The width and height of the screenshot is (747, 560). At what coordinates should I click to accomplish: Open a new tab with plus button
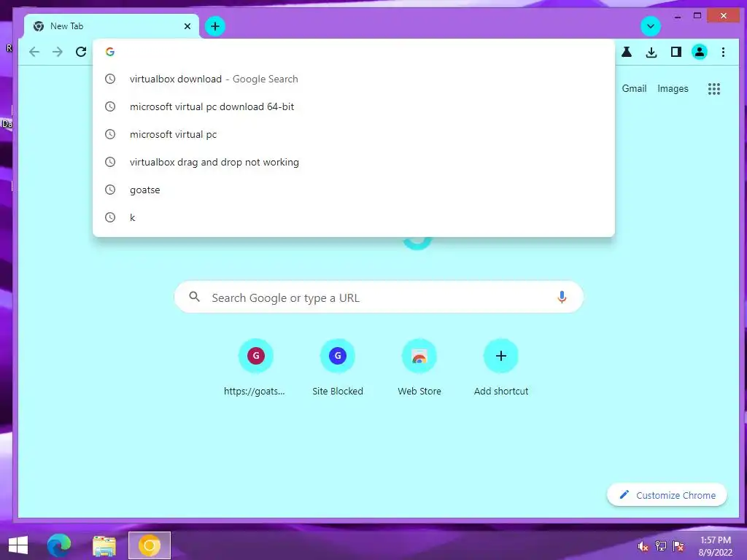click(215, 26)
